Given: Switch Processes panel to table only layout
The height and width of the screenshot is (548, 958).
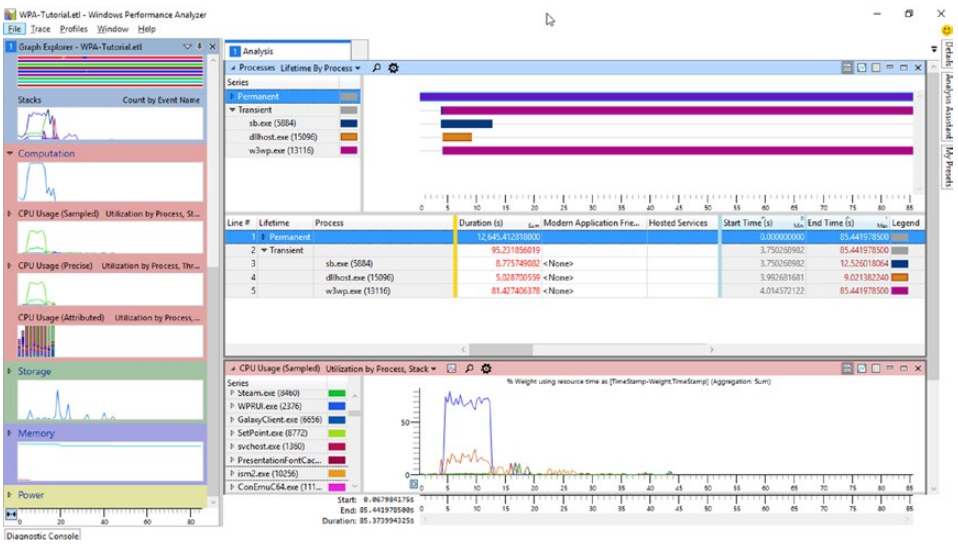Looking at the screenshot, I should [x=876, y=67].
